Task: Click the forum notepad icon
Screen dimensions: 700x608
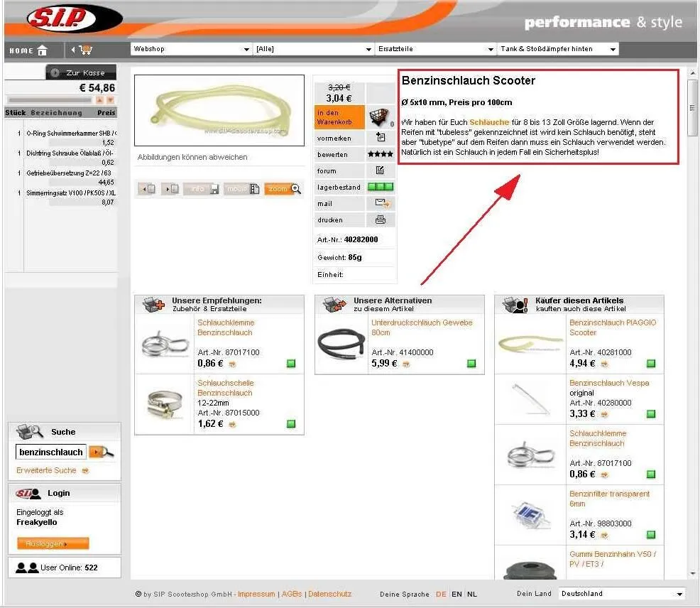Action: (x=380, y=170)
